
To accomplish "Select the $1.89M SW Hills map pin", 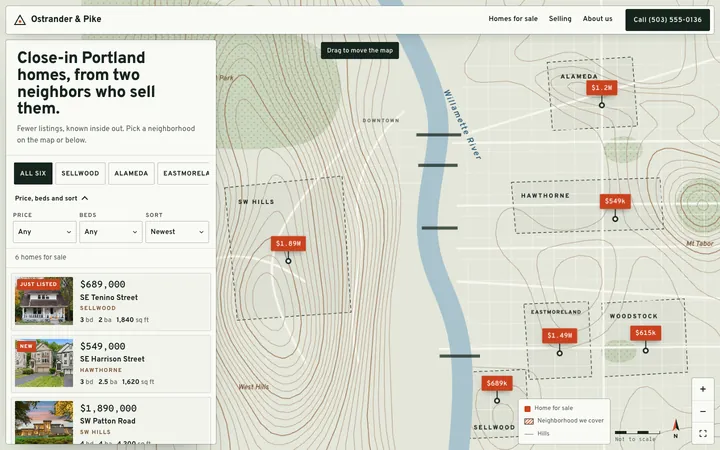I will pos(288,243).
